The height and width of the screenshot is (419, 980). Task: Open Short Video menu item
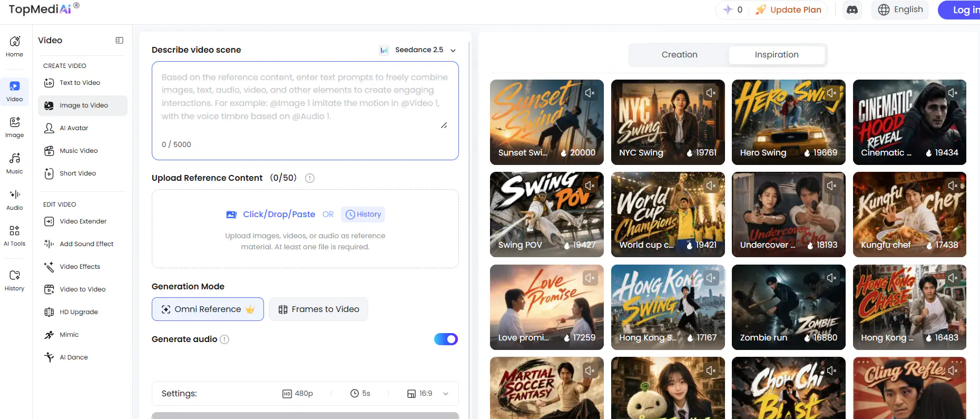pos(83,173)
